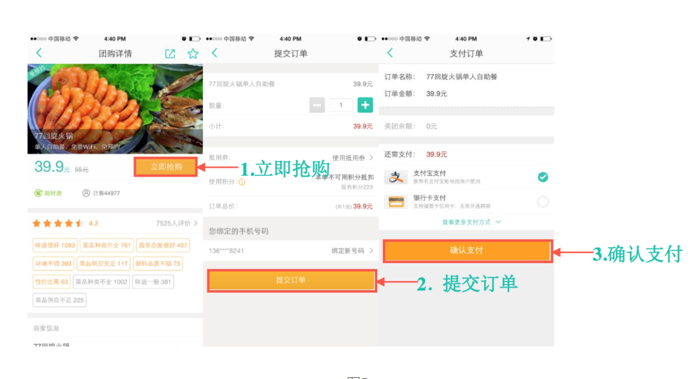This screenshot has height=379, width=698.
Task: Tap the Alipay logo icon
Action: 396,177
